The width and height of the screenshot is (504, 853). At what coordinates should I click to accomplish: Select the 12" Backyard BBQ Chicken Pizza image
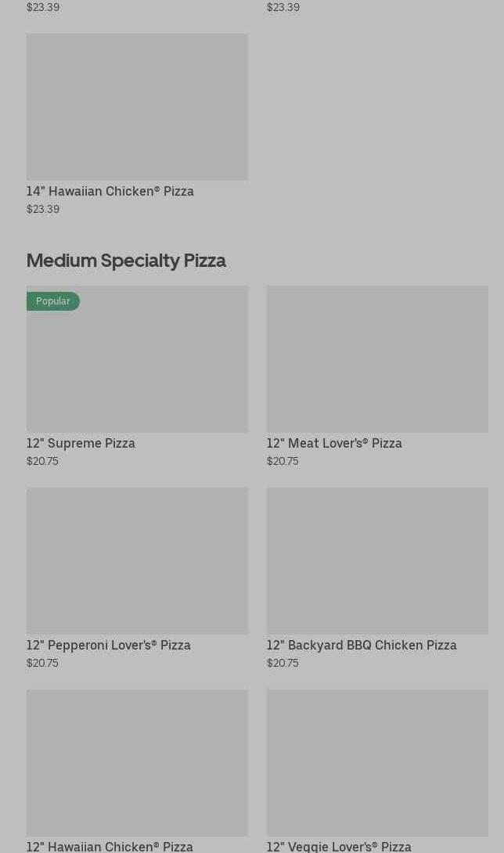(x=377, y=560)
